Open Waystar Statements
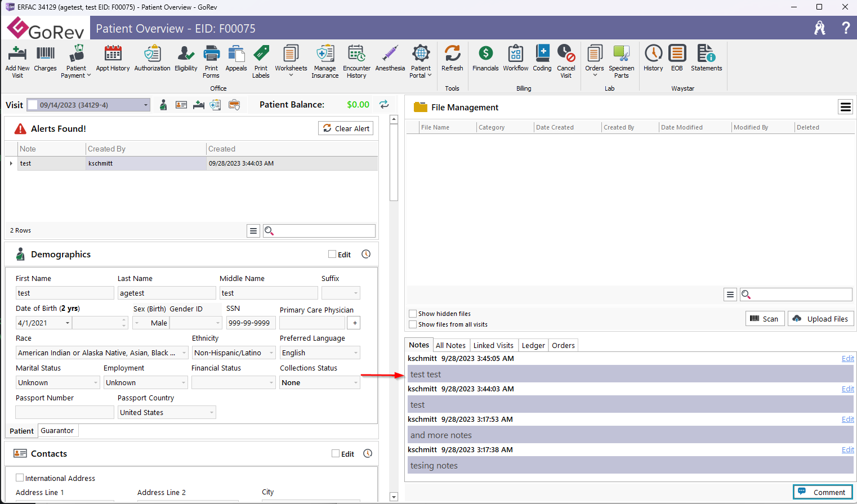This screenshot has height=504, width=857. pyautogui.click(x=706, y=59)
